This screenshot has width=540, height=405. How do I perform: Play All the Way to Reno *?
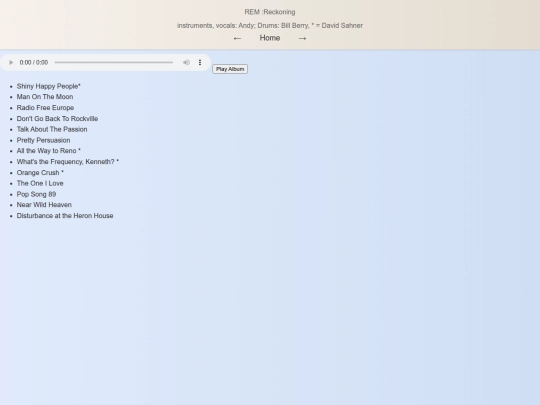tap(49, 151)
